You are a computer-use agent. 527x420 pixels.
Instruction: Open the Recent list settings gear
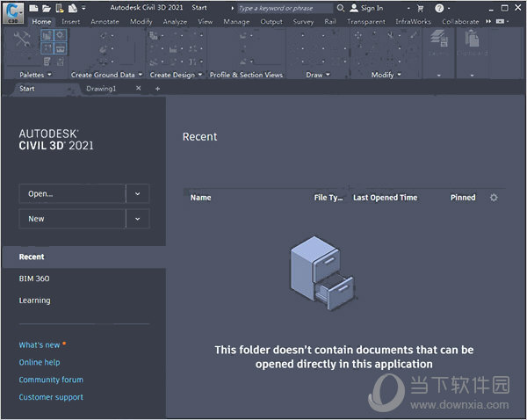[494, 198]
